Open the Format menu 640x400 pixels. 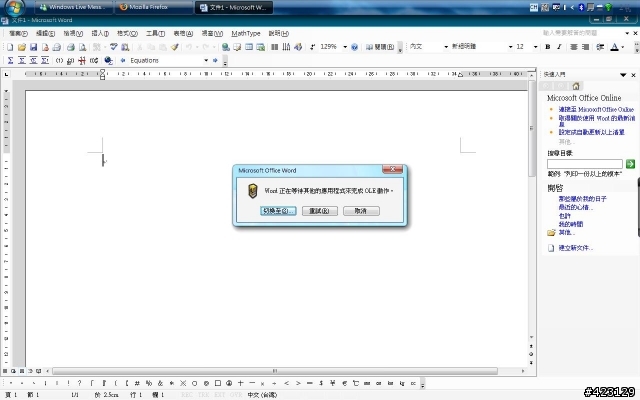(127, 33)
